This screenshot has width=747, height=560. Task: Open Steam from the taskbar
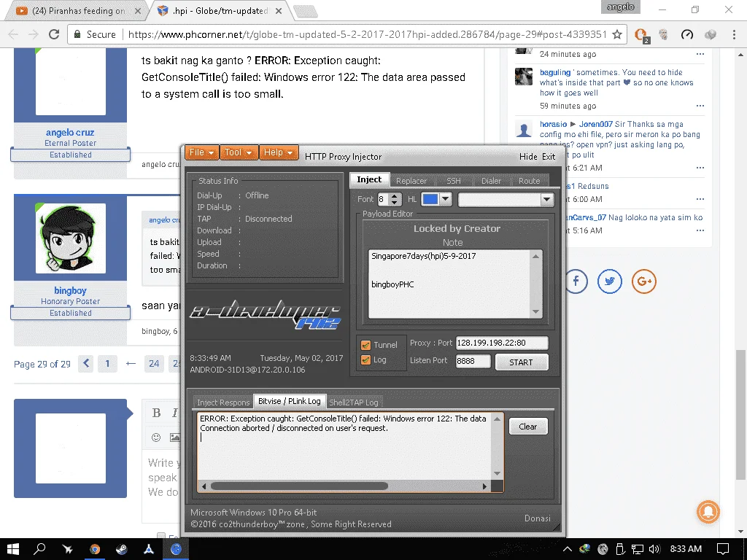tap(122, 549)
